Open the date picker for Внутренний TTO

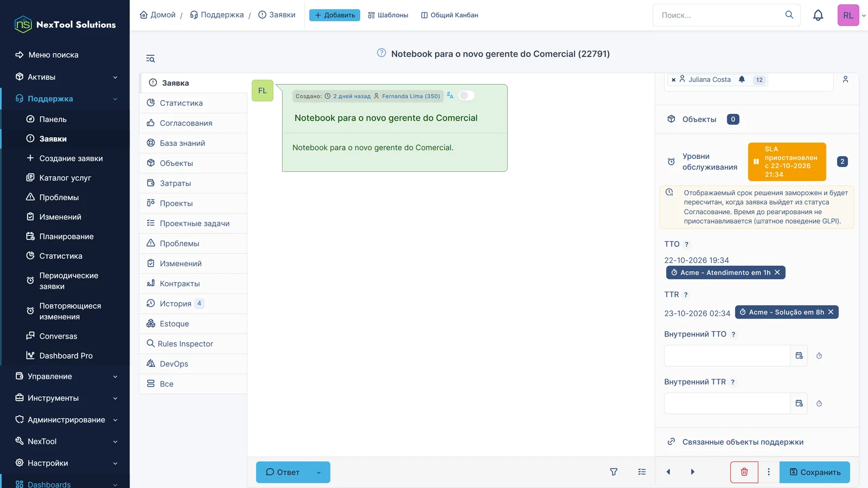tap(799, 356)
